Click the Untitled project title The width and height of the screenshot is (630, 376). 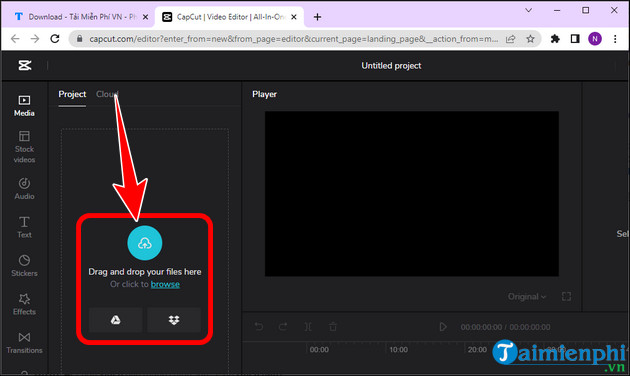coord(391,65)
